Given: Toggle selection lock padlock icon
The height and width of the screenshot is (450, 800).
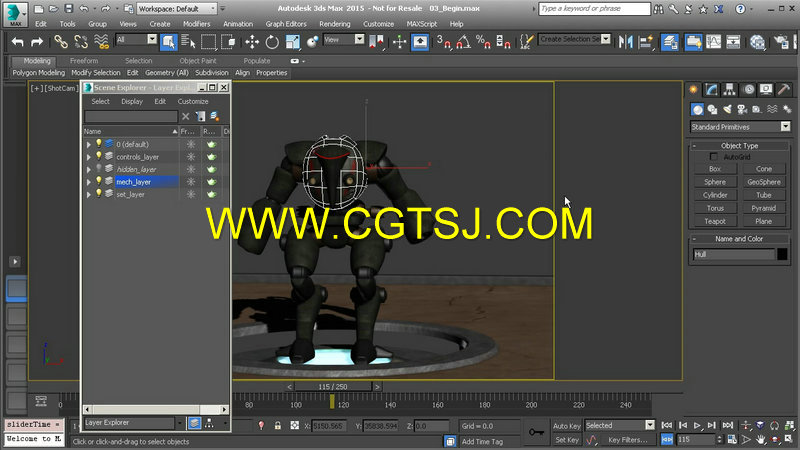Looking at the screenshot, I should [278, 426].
